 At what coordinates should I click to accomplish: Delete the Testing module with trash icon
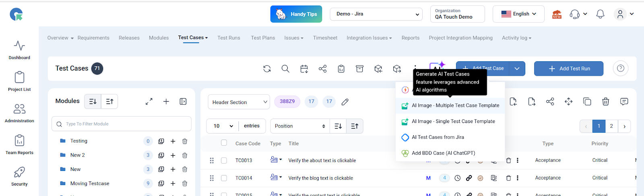coord(185,141)
